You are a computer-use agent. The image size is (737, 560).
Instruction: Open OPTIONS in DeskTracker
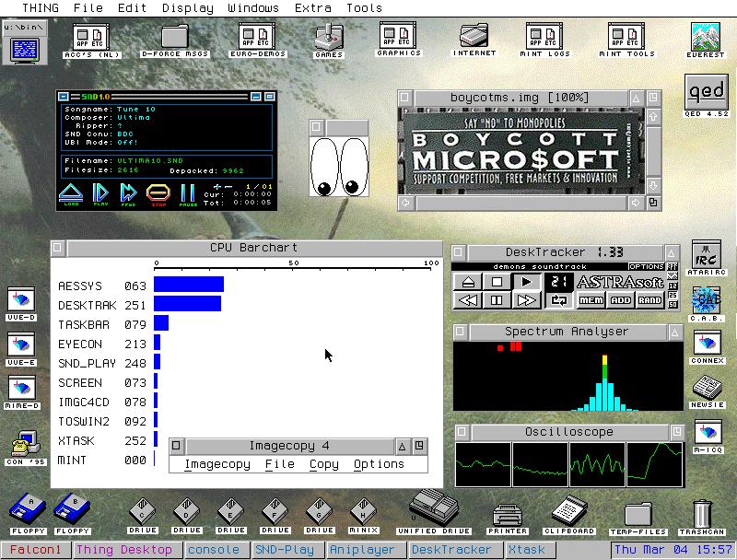coord(647,266)
